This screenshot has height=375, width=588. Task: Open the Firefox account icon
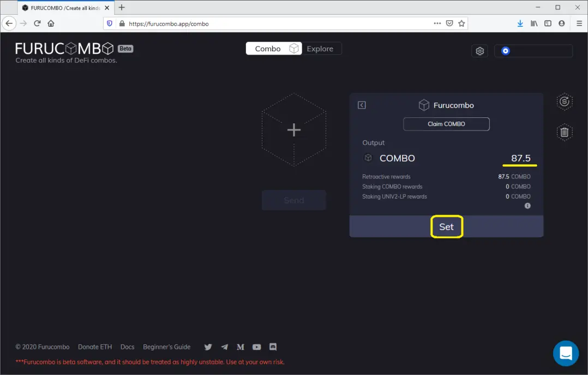point(561,23)
